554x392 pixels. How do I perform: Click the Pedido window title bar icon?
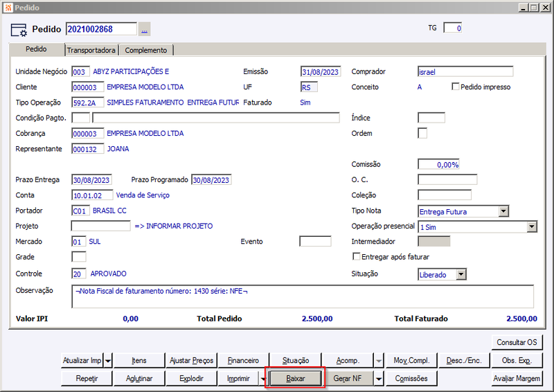(x=8, y=8)
